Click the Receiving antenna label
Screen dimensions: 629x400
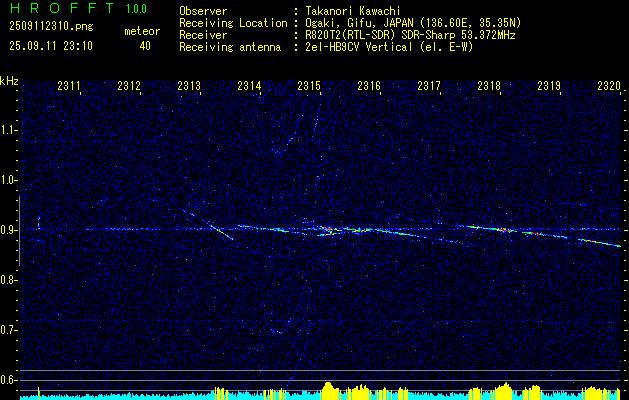tap(230, 47)
